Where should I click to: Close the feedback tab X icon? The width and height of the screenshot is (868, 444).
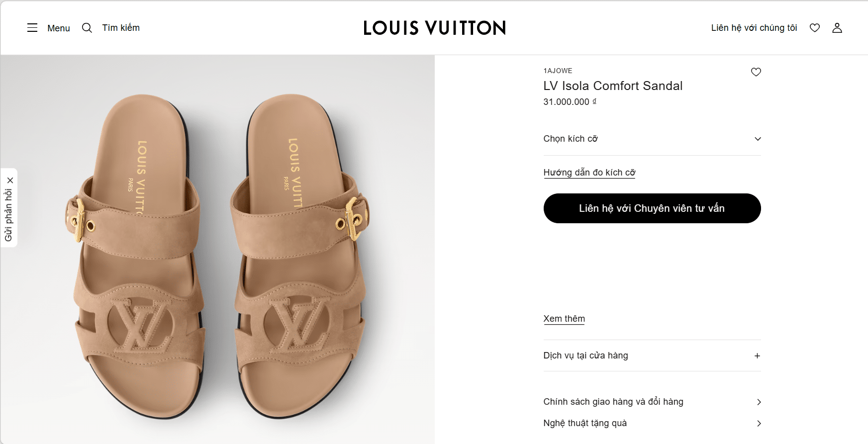tap(10, 180)
